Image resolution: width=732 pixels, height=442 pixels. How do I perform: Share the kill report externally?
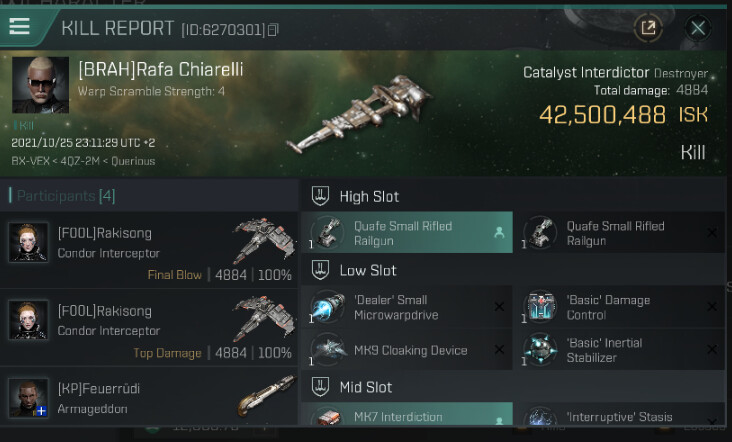(648, 28)
